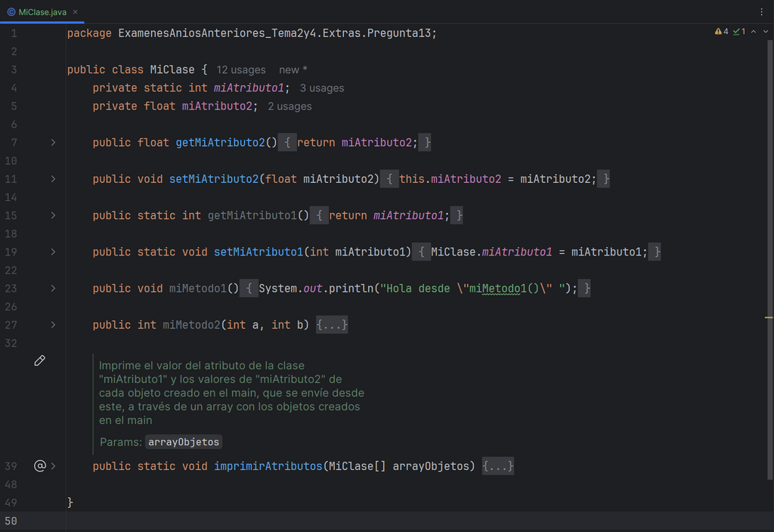Click the miAtributo1 field declaration on line 4
This screenshot has height=532, width=774.
249,88
